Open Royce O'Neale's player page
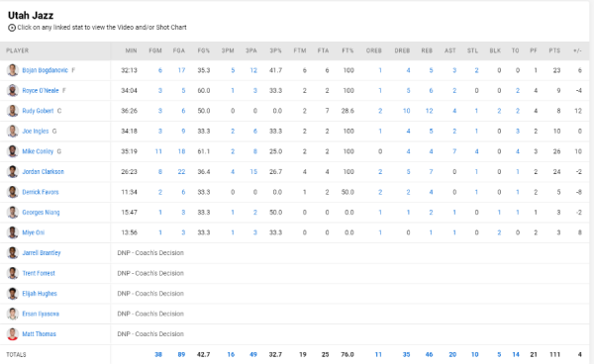 coord(41,90)
